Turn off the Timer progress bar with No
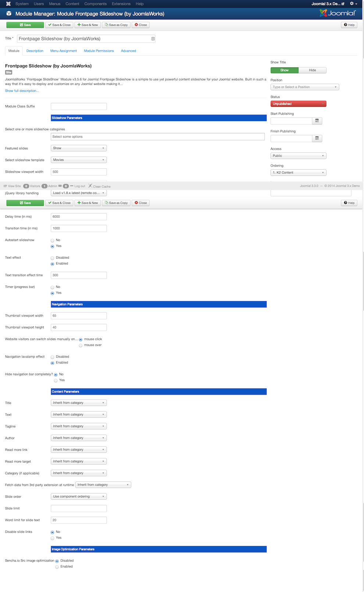Viewport: 364px width, 592px height. pos(53,287)
